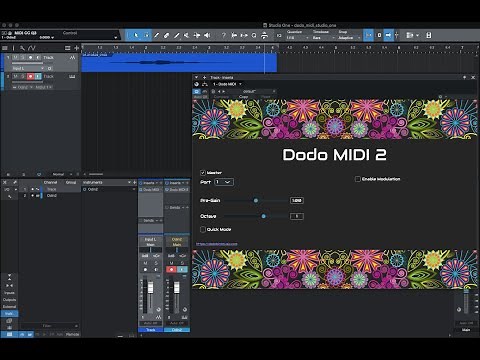Select the Eraser tool in the toolbar

pos(166,35)
